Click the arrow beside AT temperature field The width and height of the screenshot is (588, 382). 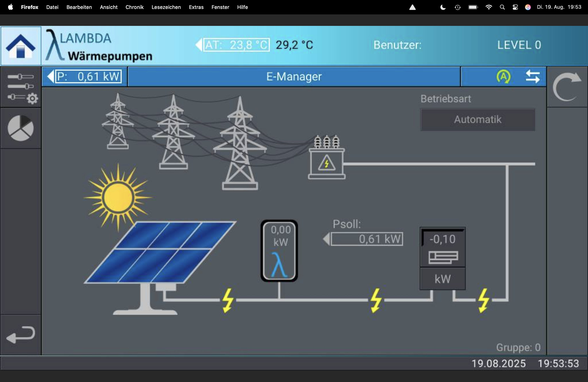[199, 45]
